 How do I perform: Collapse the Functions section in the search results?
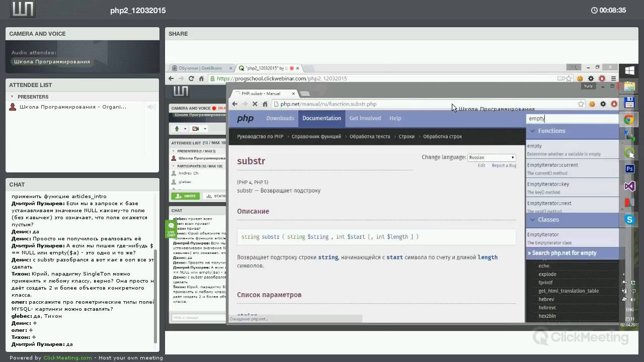pos(533,131)
